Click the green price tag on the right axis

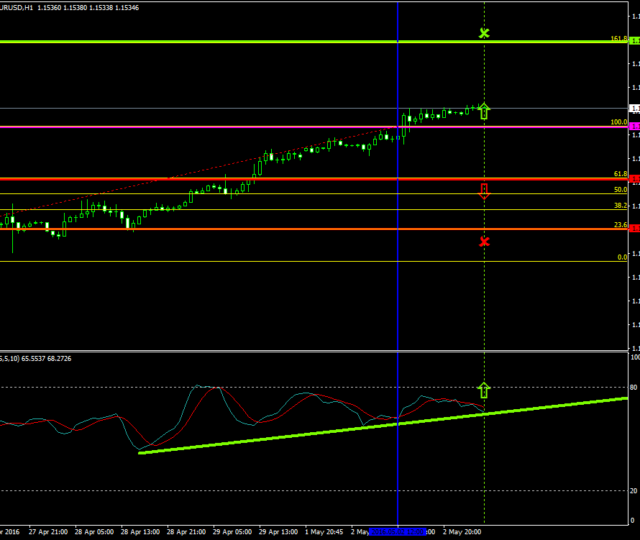[634, 41]
